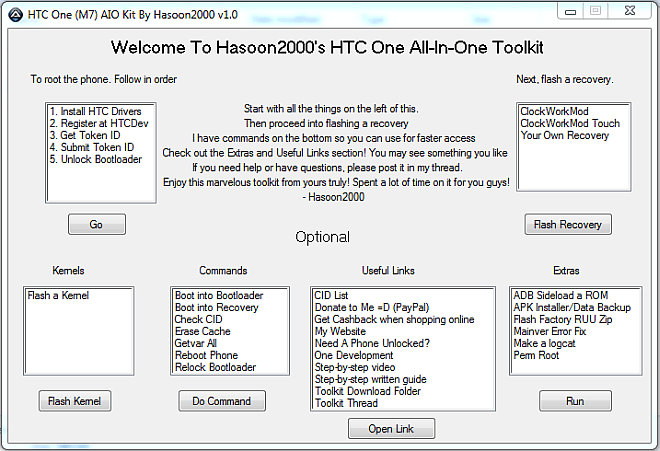
Task: Choose 'Your Own Recovery' option
Action: 564,135
